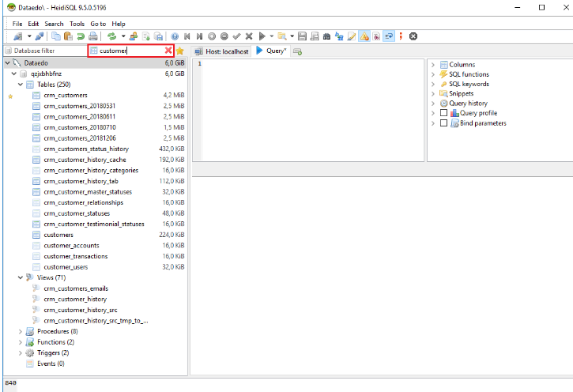Viewport: 573px width, 392px height.
Task: Toggle stop on errors warning icon
Action: [x=364, y=36]
